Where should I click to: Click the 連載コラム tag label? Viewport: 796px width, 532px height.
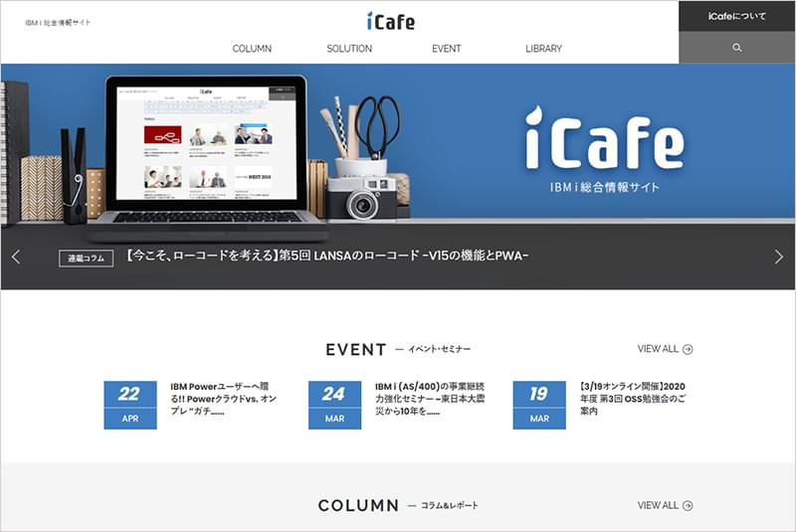pyautogui.click(x=86, y=259)
